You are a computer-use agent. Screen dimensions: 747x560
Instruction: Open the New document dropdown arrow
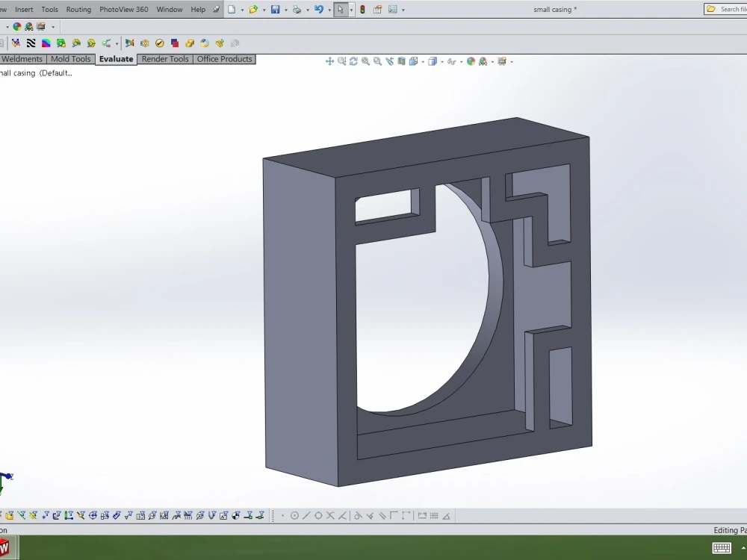point(242,10)
